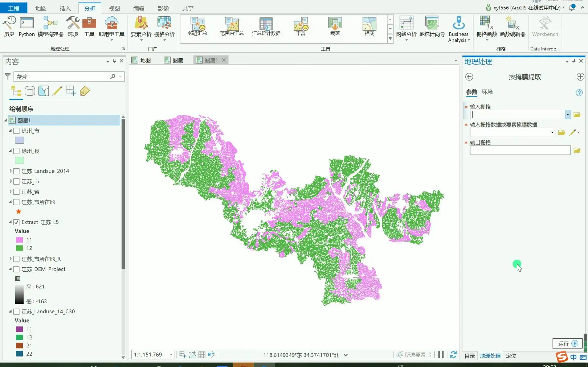Open the History (历史) tool
This screenshot has height=367, width=588.
pos(9,26)
